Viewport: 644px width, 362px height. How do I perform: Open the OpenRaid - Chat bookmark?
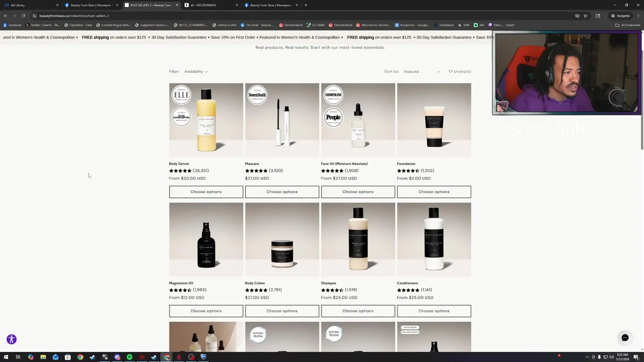point(78,25)
